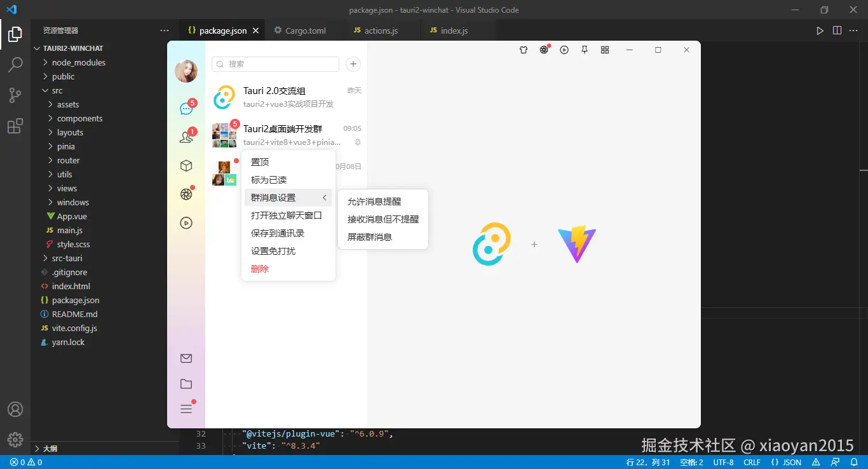The width and height of the screenshot is (868, 469).
Task: Select 允许消息提醒 in the submenu
Action: pyautogui.click(x=383, y=201)
